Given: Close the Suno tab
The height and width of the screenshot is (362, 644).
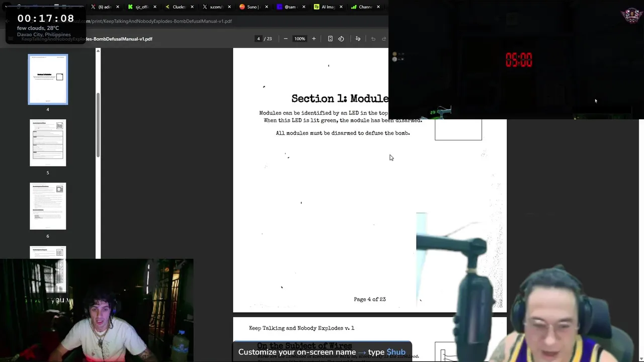Looking at the screenshot, I should 267,7.
